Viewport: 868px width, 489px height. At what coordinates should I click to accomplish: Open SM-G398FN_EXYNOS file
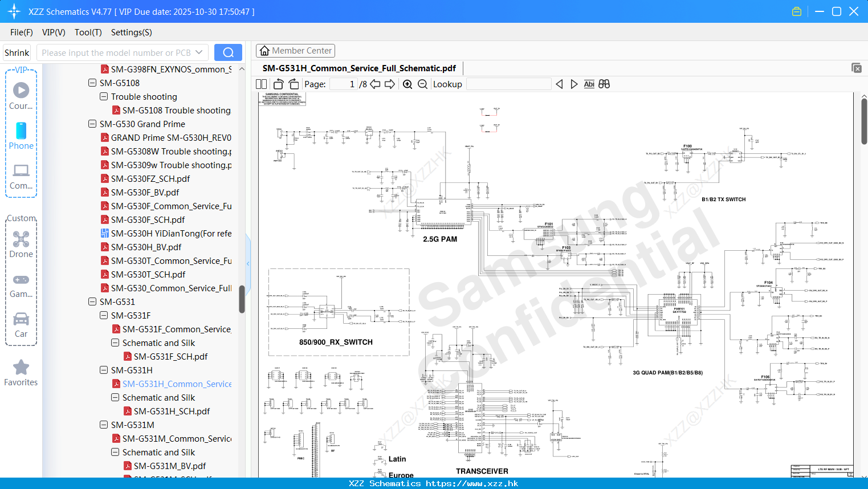166,69
